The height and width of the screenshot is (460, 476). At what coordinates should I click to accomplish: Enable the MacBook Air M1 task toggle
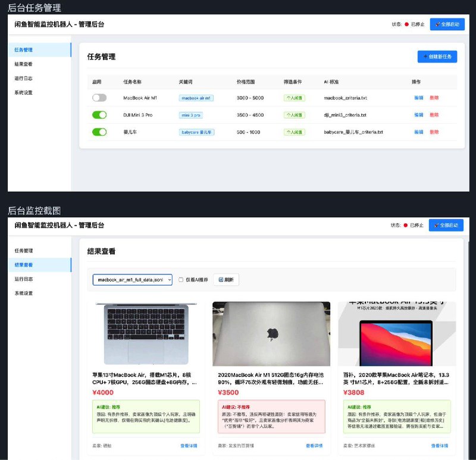pos(99,98)
